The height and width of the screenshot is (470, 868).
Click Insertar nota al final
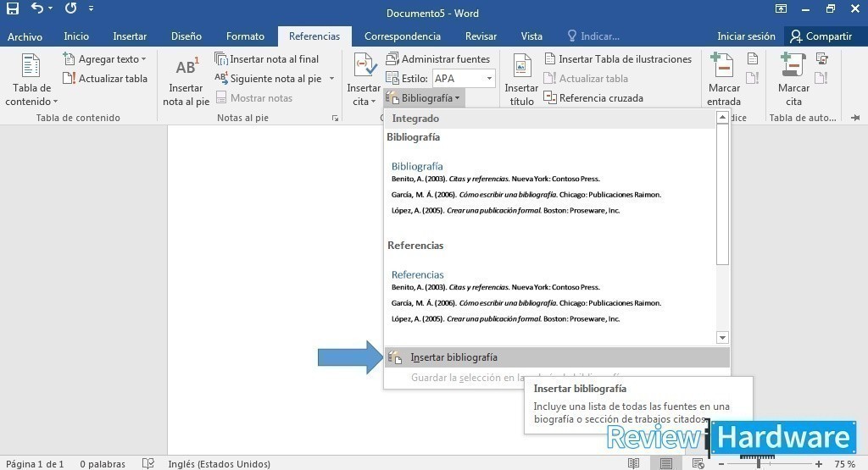pos(267,59)
